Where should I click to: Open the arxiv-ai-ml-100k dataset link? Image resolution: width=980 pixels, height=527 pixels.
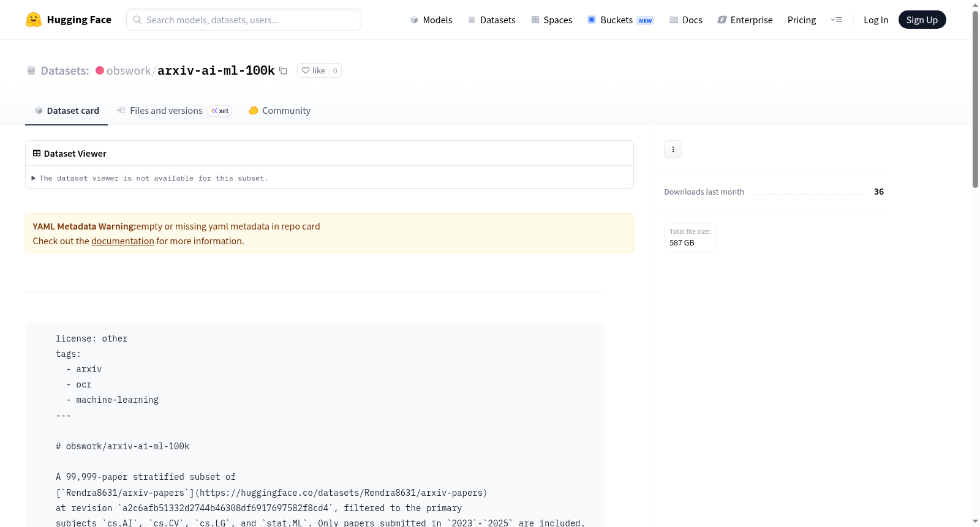pyautogui.click(x=216, y=70)
